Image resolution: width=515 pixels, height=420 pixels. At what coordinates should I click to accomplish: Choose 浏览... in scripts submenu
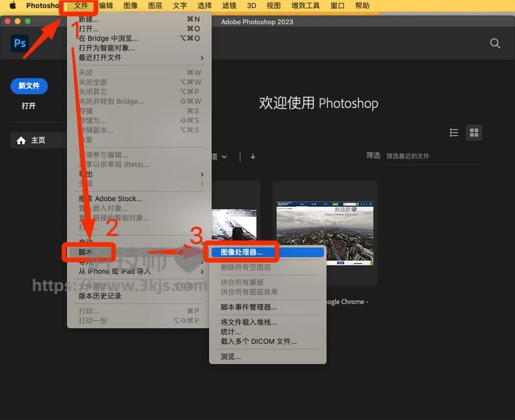[267, 357]
